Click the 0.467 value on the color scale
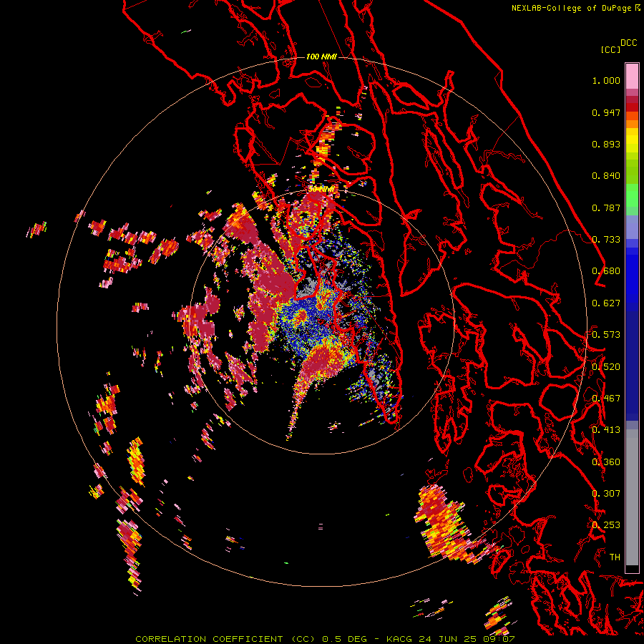This screenshot has width=644, height=644. click(606, 399)
